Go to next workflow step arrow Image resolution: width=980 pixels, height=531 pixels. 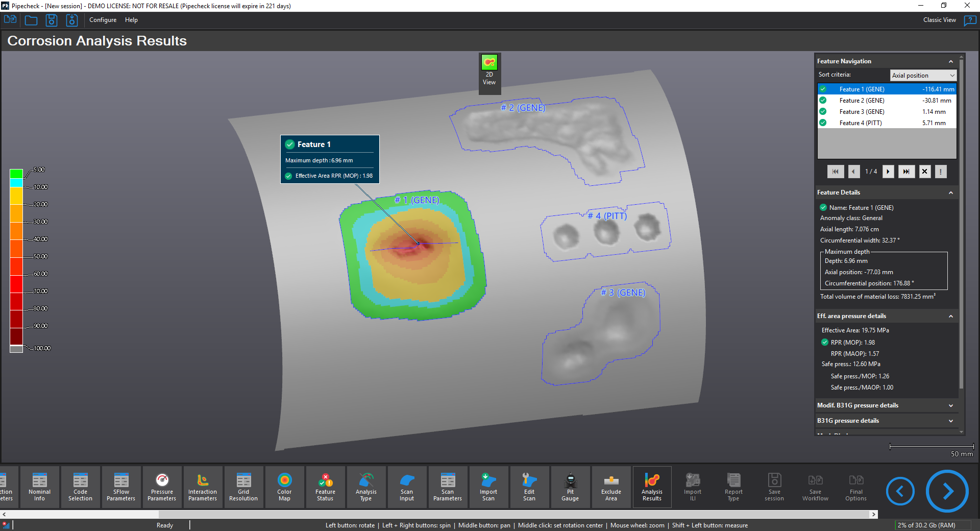click(x=947, y=491)
